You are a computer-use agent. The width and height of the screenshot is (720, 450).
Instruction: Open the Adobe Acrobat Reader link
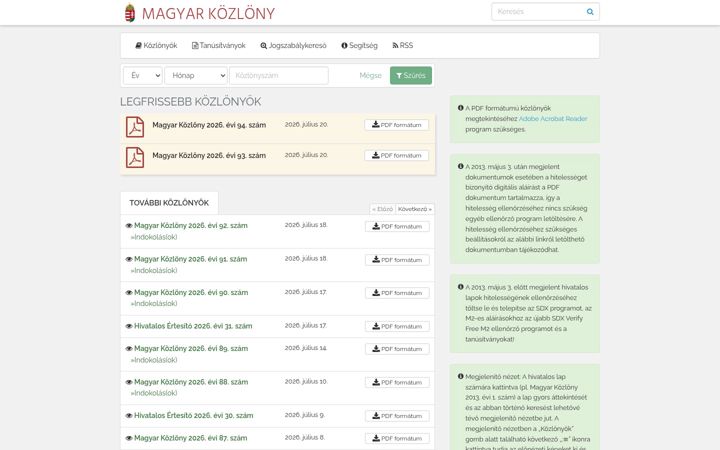pos(553,118)
